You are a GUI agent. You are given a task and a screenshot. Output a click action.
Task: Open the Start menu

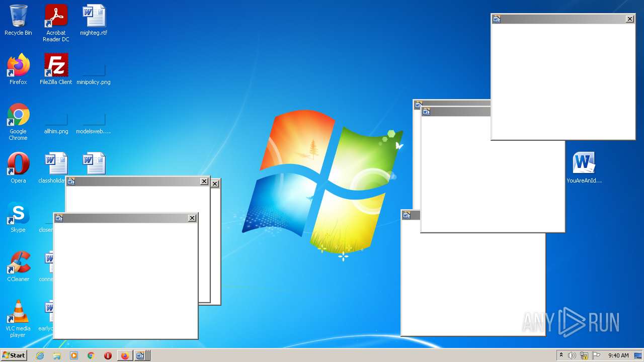(x=14, y=355)
